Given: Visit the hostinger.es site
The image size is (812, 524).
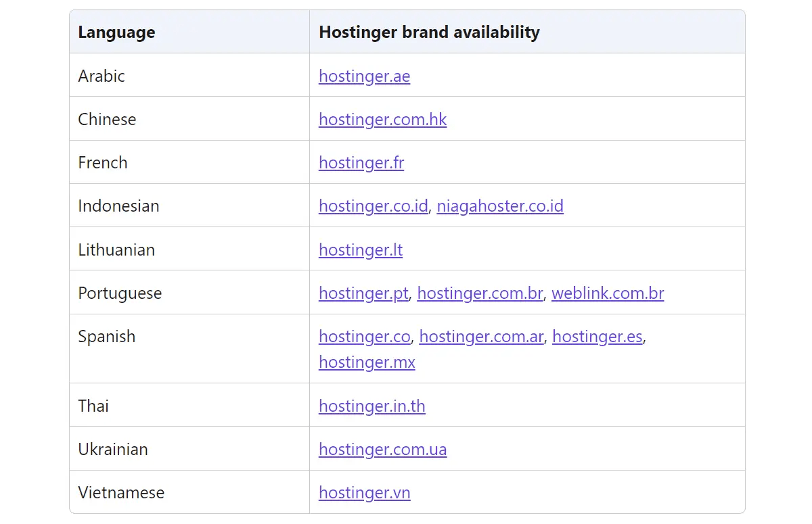Looking at the screenshot, I should pyautogui.click(x=597, y=337).
